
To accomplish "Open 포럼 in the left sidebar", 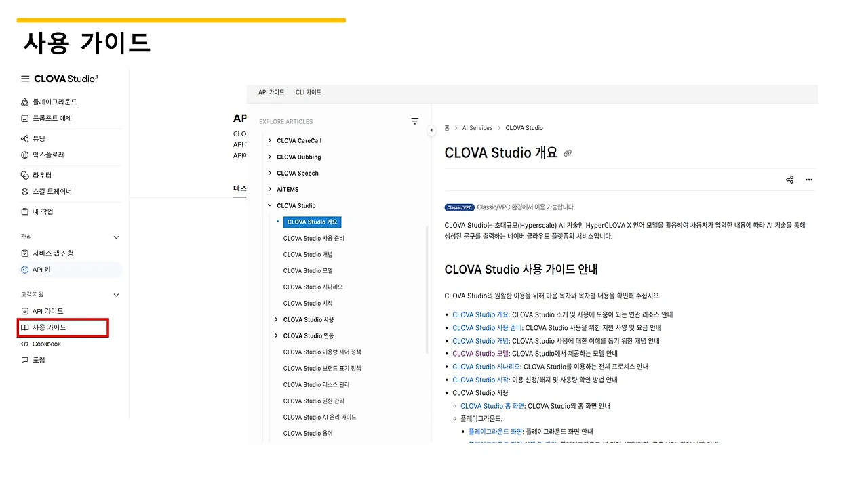I will click(x=33, y=360).
